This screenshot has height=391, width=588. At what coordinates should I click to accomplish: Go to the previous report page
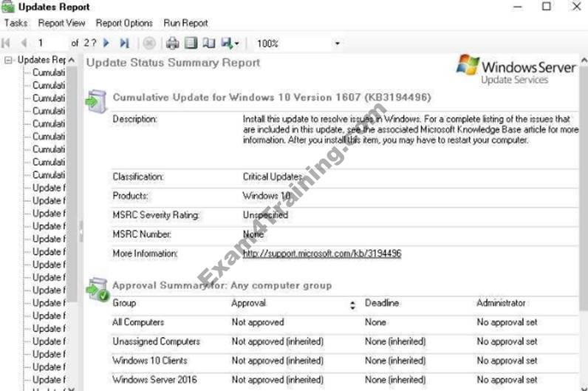pos(24,43)
